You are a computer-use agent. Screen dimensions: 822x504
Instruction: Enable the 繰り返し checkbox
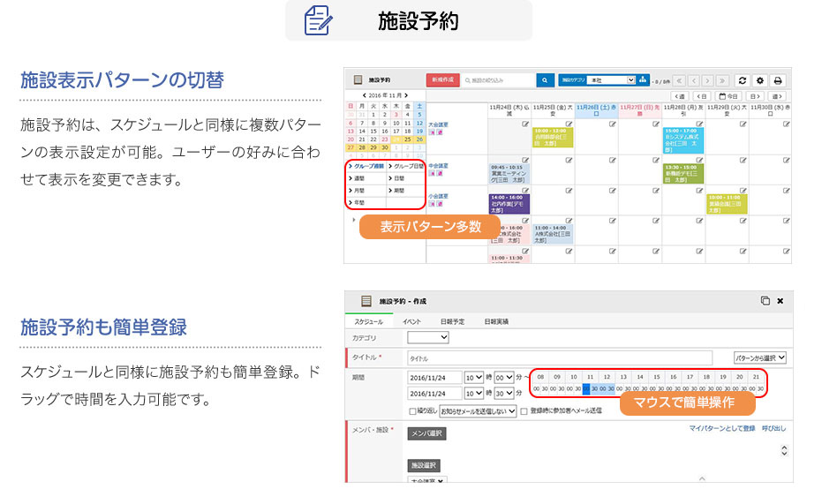(x=413, y=411)
